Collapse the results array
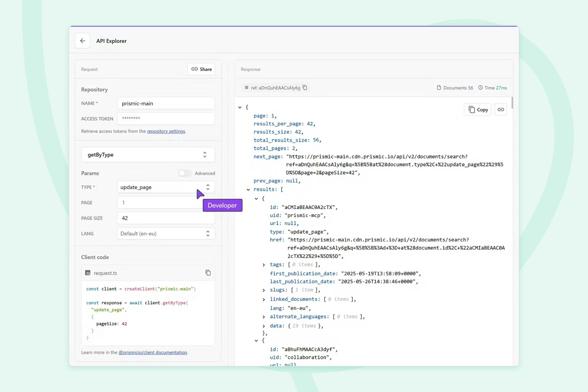This screenshot has height=392, width=588. click(248, 189)
